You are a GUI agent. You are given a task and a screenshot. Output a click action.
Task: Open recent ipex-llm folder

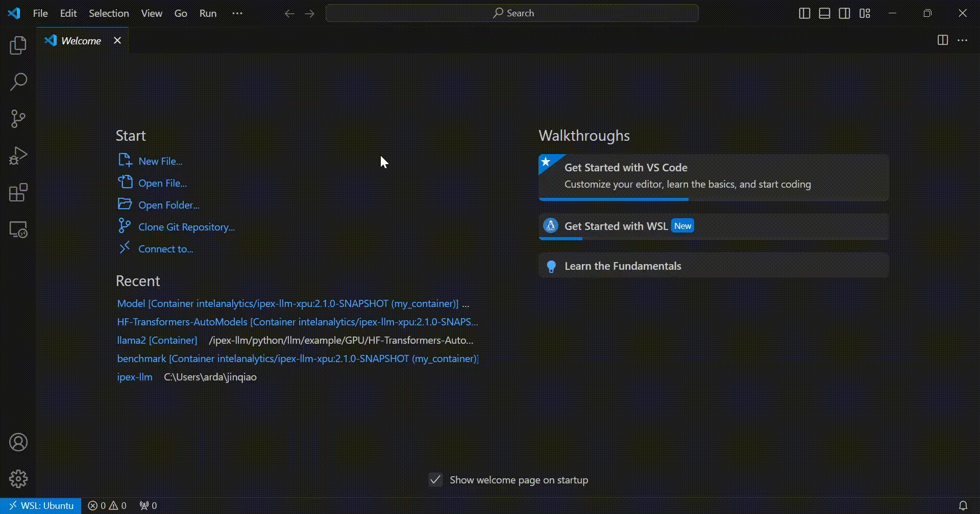click(x=135, y=377)
